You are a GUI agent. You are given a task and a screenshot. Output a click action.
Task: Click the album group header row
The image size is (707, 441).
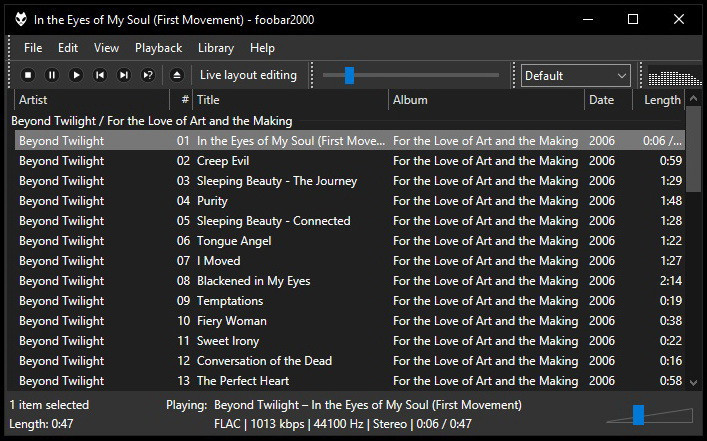pyautogui.click(x=300, y=120)
